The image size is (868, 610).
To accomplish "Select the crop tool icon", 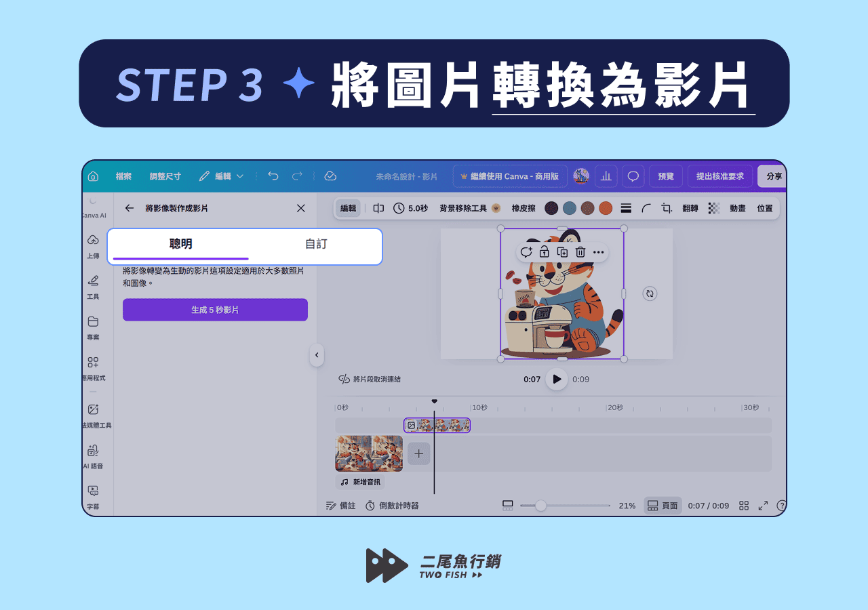I will coord(667,208).
